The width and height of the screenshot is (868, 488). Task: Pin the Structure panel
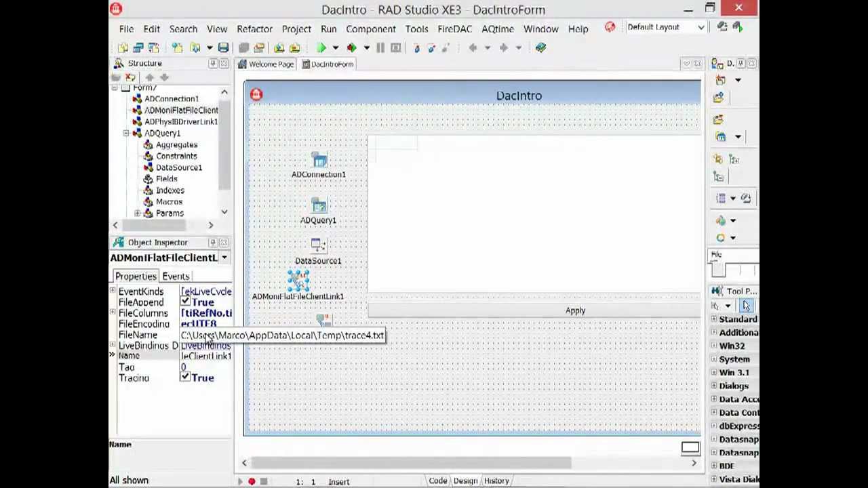click(213, 63)
